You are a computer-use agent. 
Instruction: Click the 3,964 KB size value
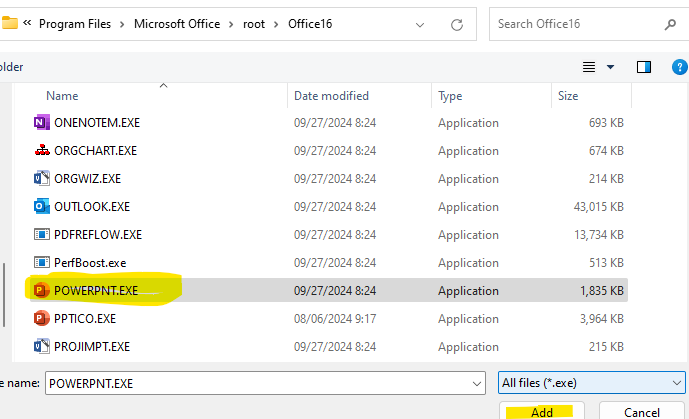(x=602, y=318)
